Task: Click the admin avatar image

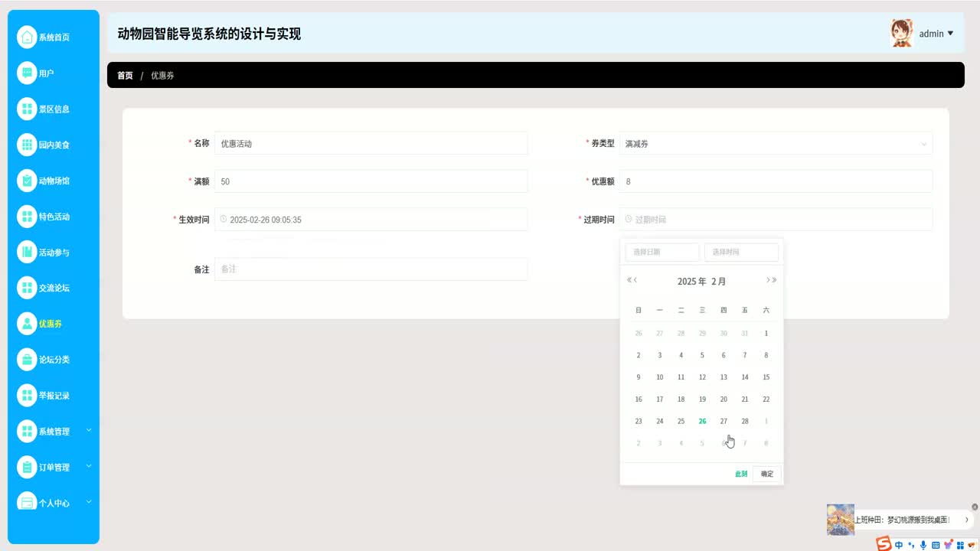Action: tap(902, 33)
